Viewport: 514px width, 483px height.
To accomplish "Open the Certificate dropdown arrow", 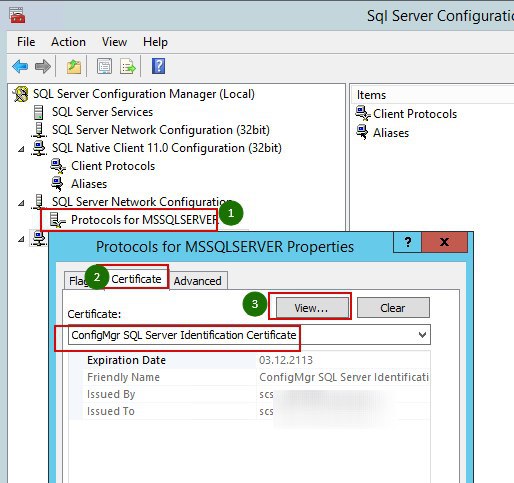I will coord(422,335).
